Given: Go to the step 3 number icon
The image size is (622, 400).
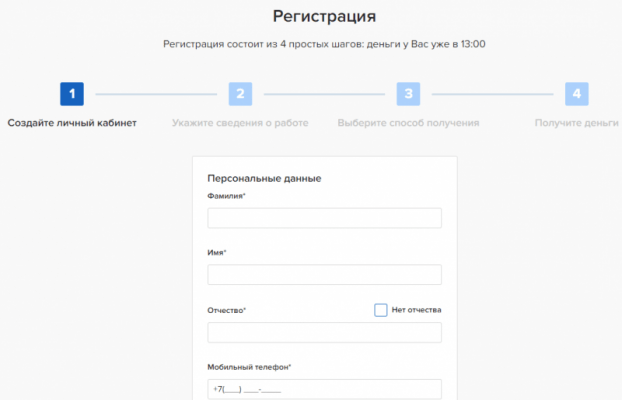Looking at the screenshot, I should [408, 94].
